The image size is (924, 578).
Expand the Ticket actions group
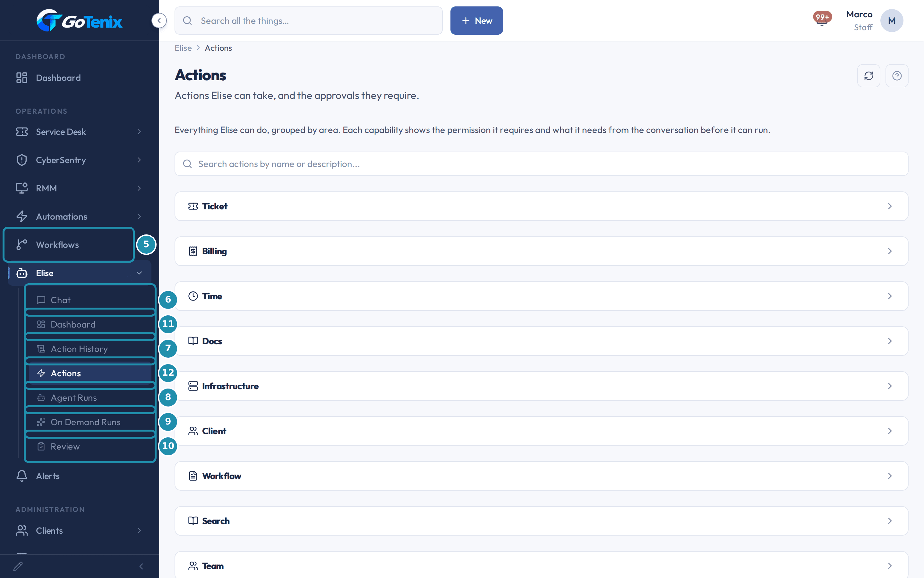(x=542, y=206)
